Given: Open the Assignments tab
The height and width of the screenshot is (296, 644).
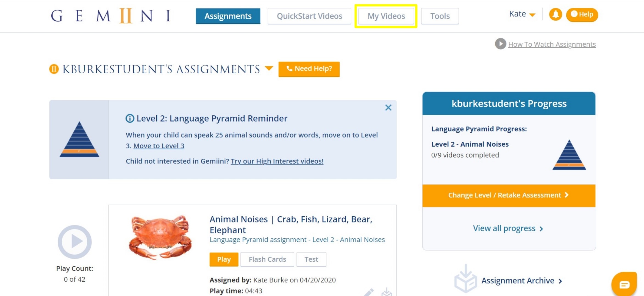Looking at the screenshot, I should point(228,16).
